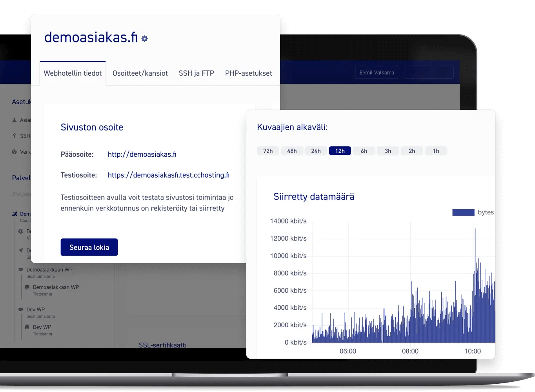
Task: Click the demoasiakas.fi page title
Action: pos(91,37)
